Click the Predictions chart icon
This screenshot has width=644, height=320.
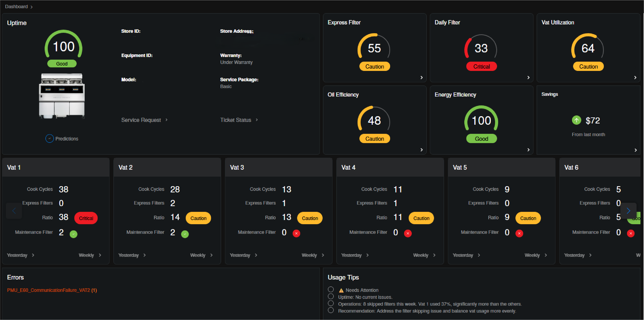[x=49, y=138]
